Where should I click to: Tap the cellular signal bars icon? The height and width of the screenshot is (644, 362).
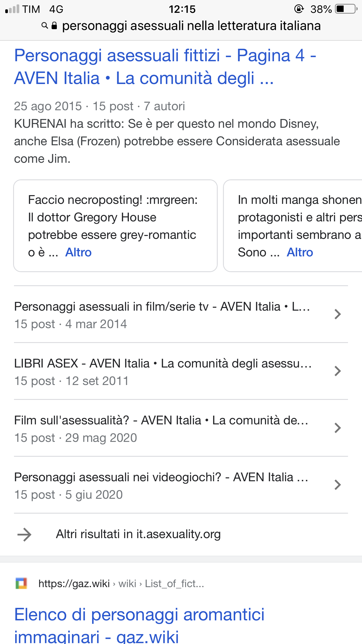[12, 9]
